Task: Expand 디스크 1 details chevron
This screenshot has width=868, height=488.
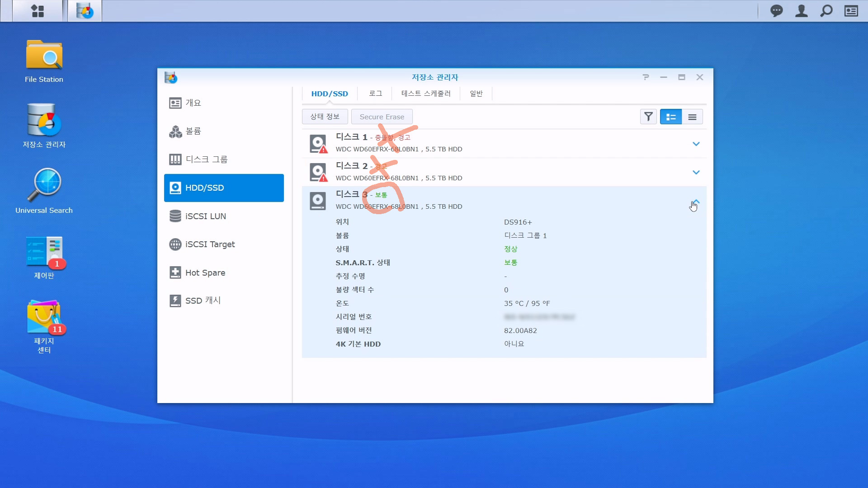Action: click(x=696, y=144)
